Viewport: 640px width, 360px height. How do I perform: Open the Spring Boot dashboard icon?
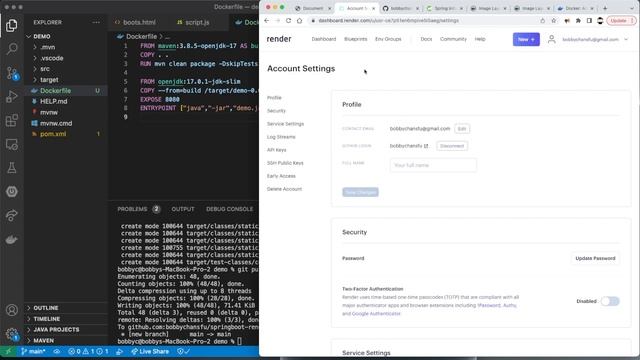pos(11,191)
